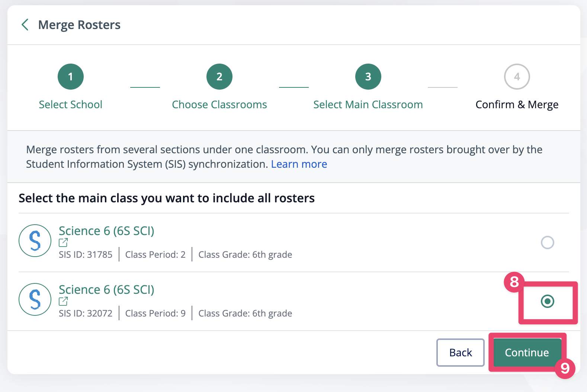Screen dimensions: 587x392
Task: Open external link icon for SIS ID 32072
Action: click(x=63, y=301)
